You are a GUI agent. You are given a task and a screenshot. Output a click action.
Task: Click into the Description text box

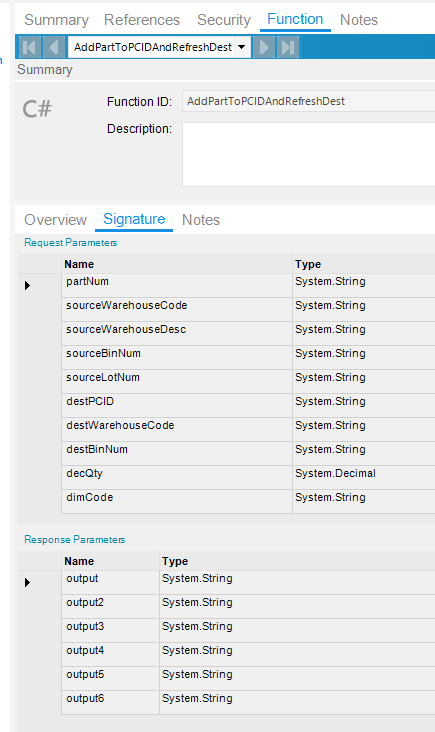[309, 155]
